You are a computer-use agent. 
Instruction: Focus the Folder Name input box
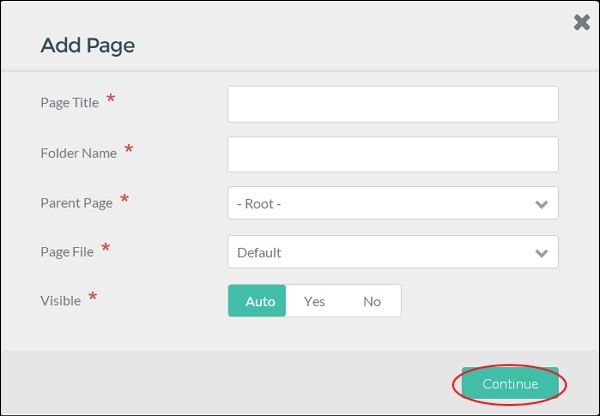click(392, 154)
